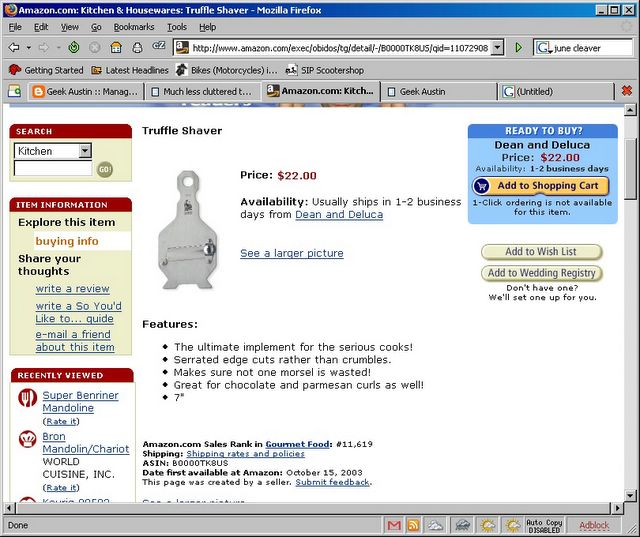Click the search box containing june cleaver

[x=592, y=48]
